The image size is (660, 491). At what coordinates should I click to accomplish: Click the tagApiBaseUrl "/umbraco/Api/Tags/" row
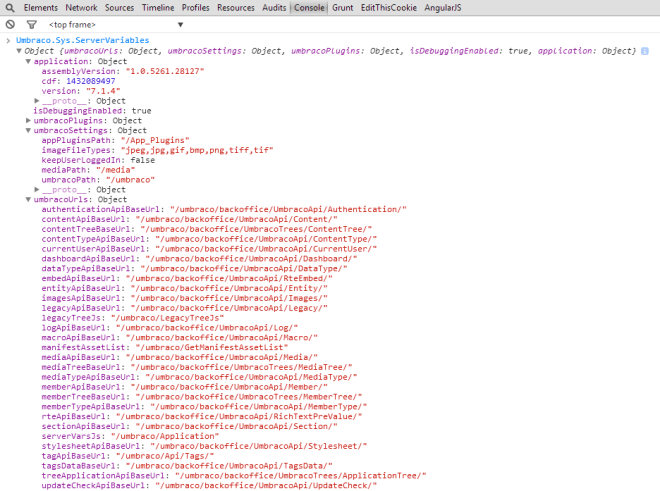point(128,456)
